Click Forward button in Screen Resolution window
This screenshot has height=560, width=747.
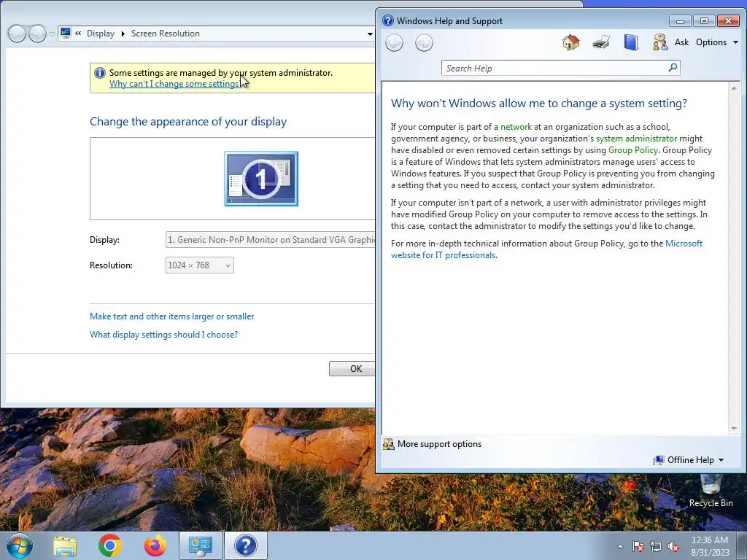click(x=37, y=34)
